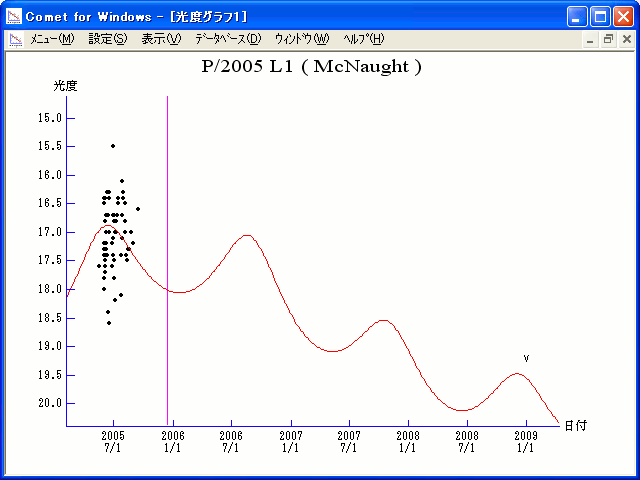Viewport: 640px width, 480px height.
Task: Open the メニュー(M) menu
Action: [52, 39]
